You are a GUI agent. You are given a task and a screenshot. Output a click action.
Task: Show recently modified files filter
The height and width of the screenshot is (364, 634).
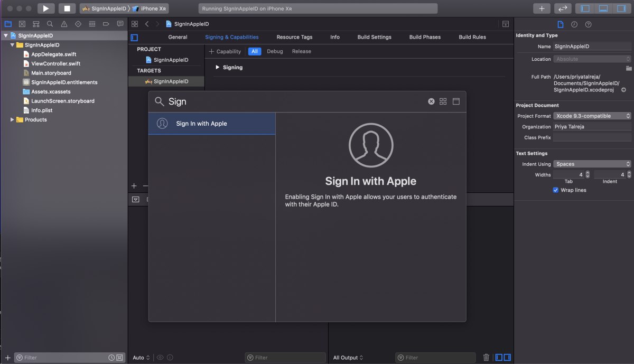112,358
